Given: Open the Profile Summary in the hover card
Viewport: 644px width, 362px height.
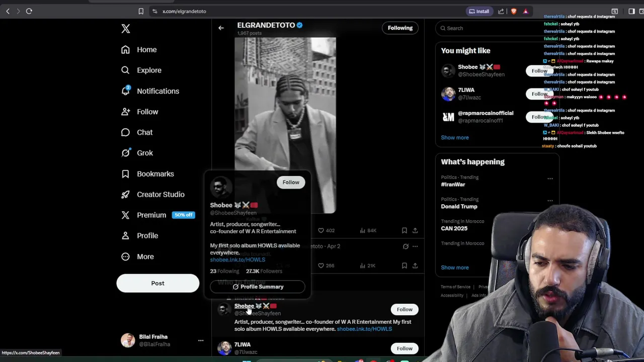Looking at the screenshot, I should pos(258,287).
